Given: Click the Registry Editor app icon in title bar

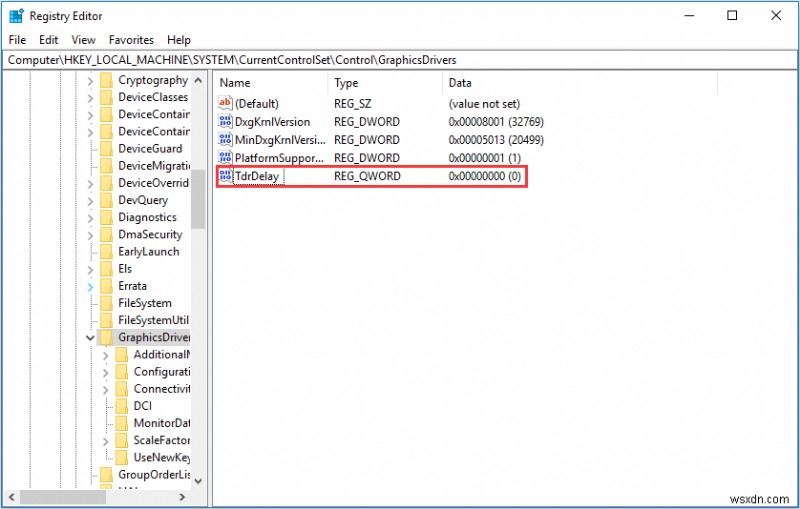Looking at the screenshot, I should [x=16, y=16].
